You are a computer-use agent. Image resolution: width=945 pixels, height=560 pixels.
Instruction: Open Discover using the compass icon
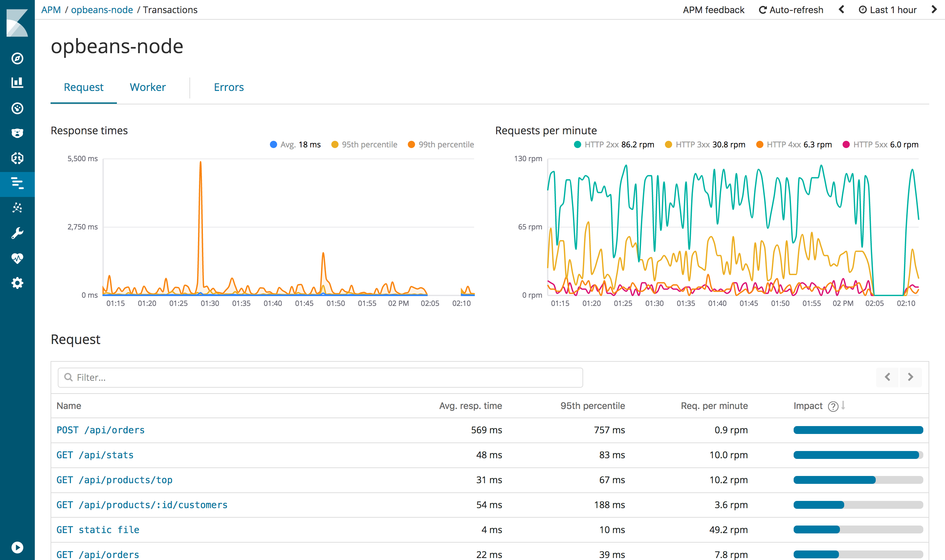17,59
